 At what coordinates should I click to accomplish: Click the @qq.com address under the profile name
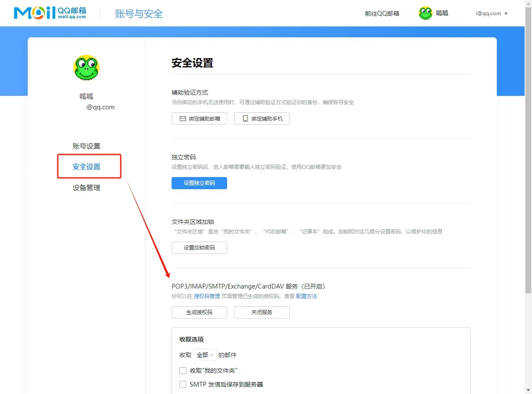[x=100, y=107]
